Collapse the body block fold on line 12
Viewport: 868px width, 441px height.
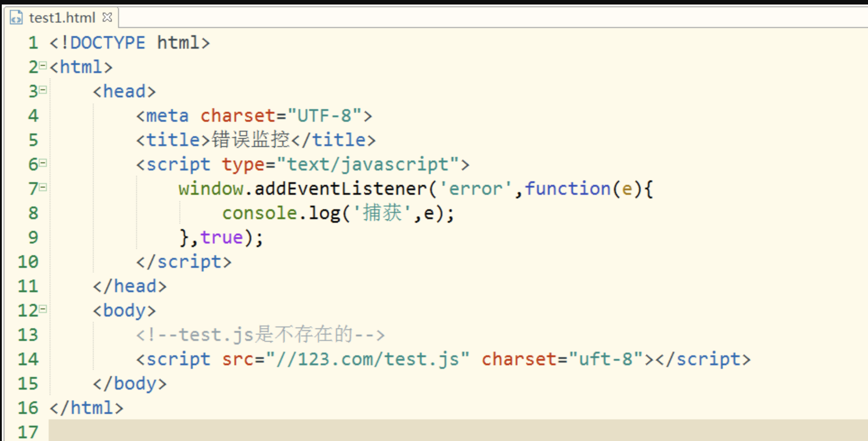point(43,309)
